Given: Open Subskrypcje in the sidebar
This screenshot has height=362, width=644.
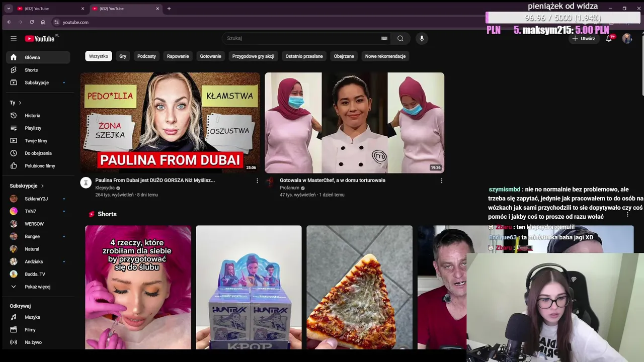Looking at the screenshot, I should pos(38,82).
